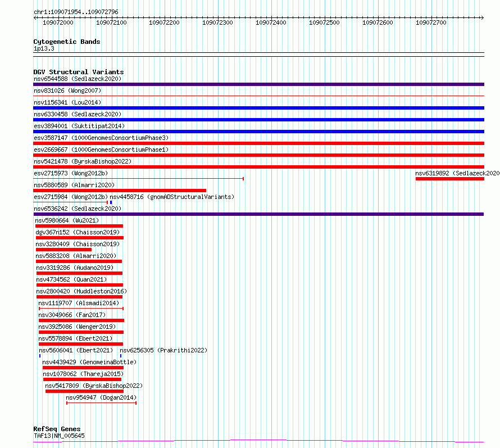Image resolution: width=500 pixels, height=448 pixels.
Task: Click the TAF13|NM_005645 RefSeq gene label
Action: (59, 436)
